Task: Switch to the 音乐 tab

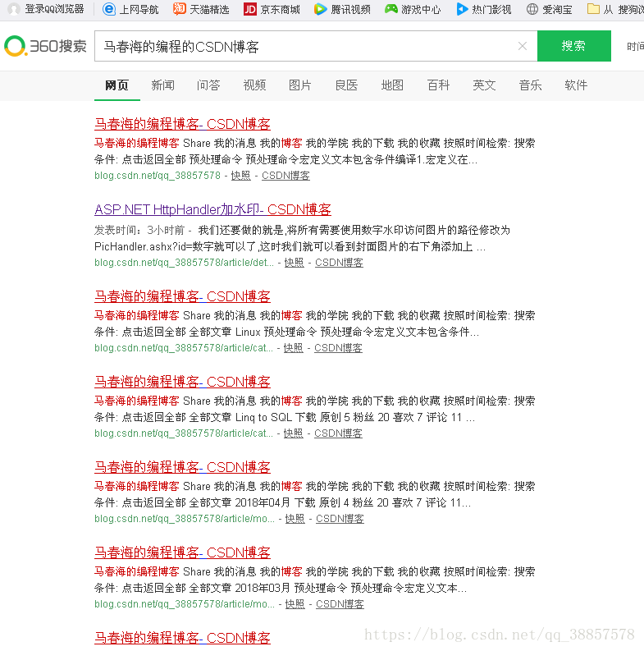Action: pyautogui.click(x=530, y=85)
